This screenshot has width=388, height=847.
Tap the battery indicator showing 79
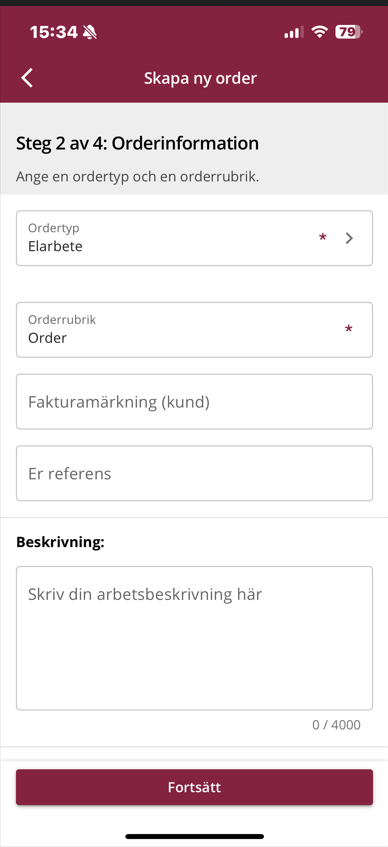[x=349, y=32]
